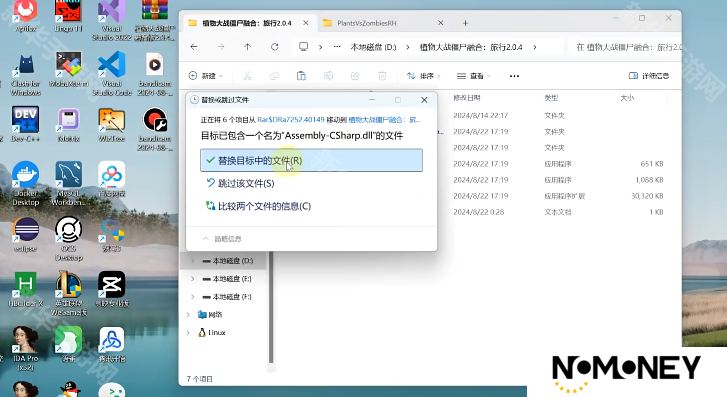Expand the 网络 tree node
The image size is (727, 397).
coord(188,314)
